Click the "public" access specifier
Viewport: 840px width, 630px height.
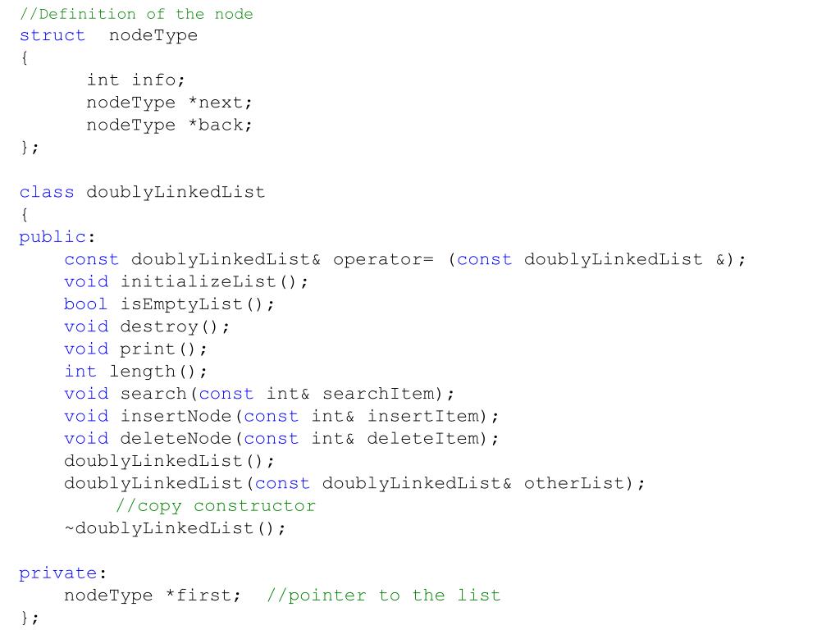[52, 238]
